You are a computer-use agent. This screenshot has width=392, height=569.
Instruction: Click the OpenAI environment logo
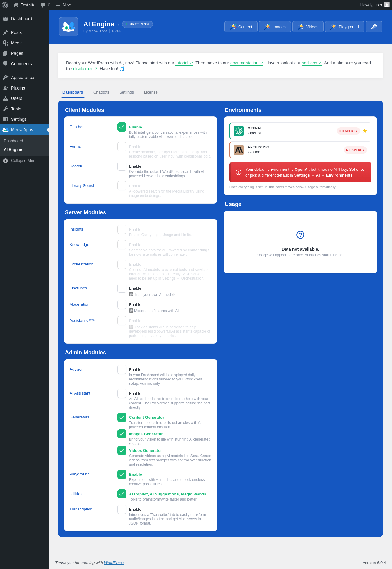[239, 131]
